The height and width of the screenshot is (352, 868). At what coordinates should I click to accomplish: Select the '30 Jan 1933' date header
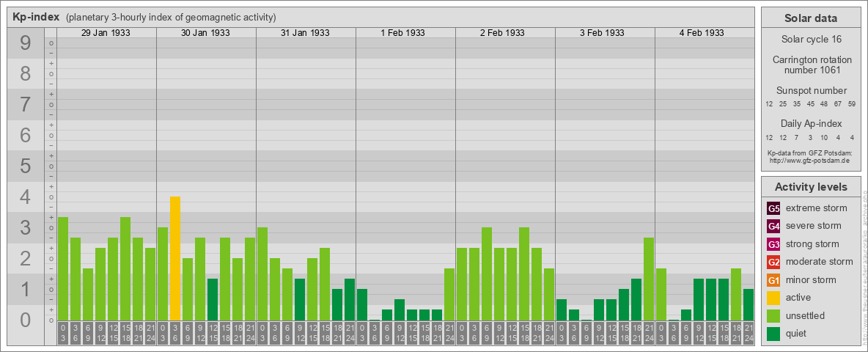205,33
